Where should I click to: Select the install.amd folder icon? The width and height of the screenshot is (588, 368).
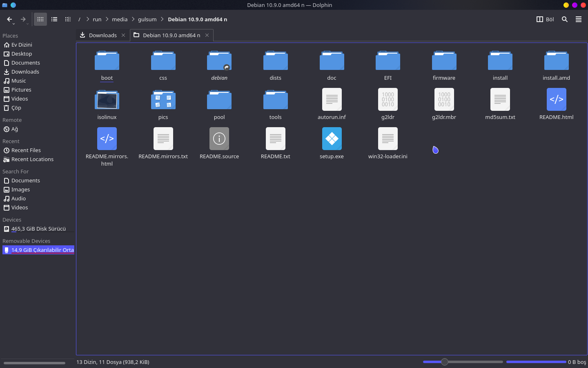pyautogui.click(x=557, y=61)
